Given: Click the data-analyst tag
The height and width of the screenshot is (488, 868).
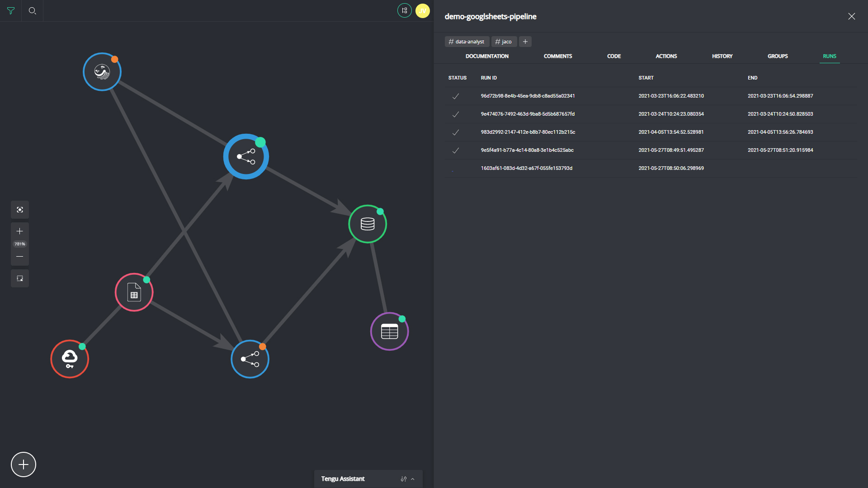Looking at the screenshot, I should click(467, 42).
